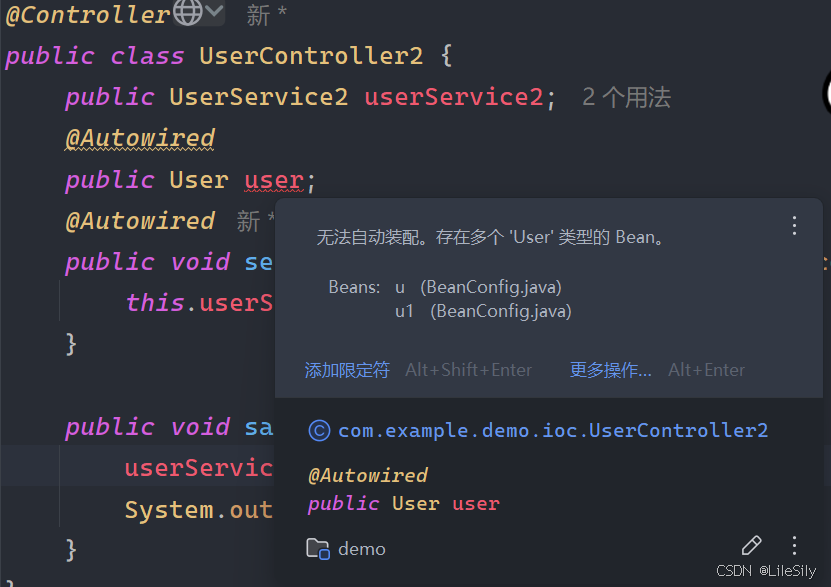The height and width of the screenshot is (587, 831).
Task: Click the demo module folder icon
Action: (318, 548)
